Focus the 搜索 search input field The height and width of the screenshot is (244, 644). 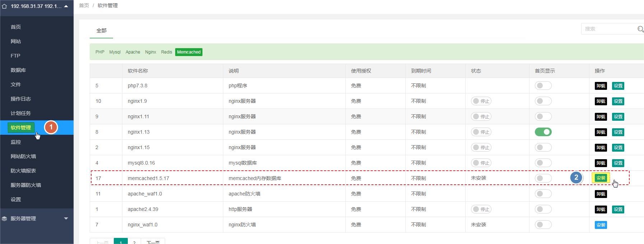click(x=608, y=29)
